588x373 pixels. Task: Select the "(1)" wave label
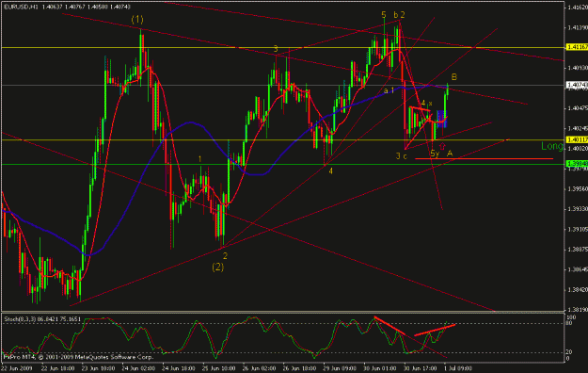137,19
